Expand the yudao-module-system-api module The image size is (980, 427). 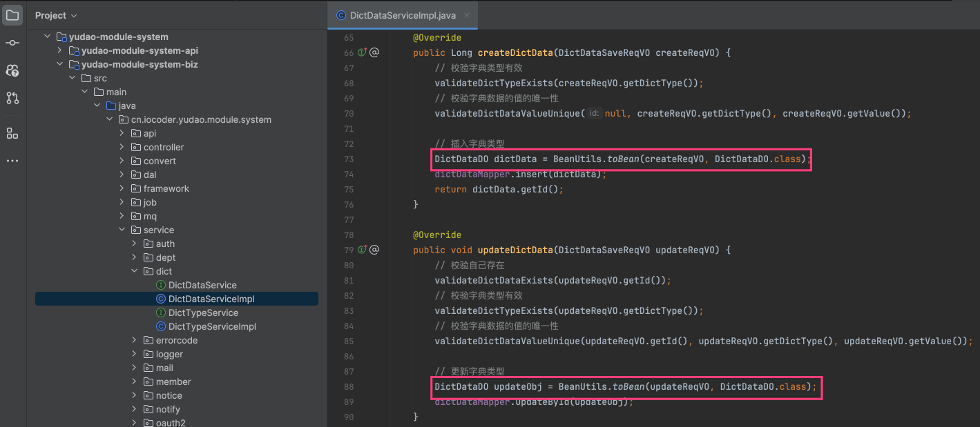pyautogui.click(x=59, y=50)
